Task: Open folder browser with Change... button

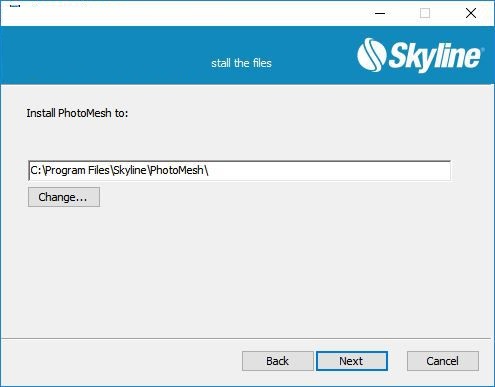Action: (64, 197)
